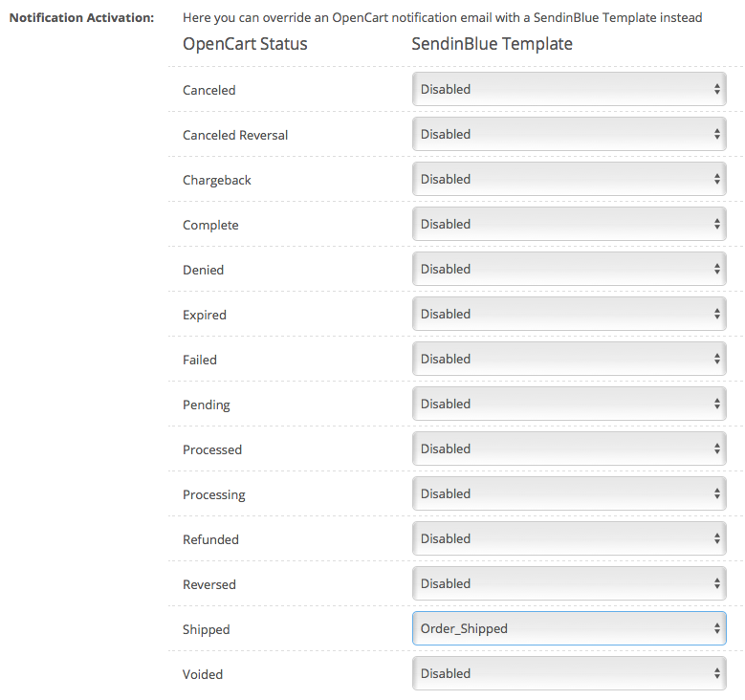Image resolution: width=745 pixels, height=700 pixels.
Task: Click the Canceled Reversal status label
Action: [x=235, y=135]
